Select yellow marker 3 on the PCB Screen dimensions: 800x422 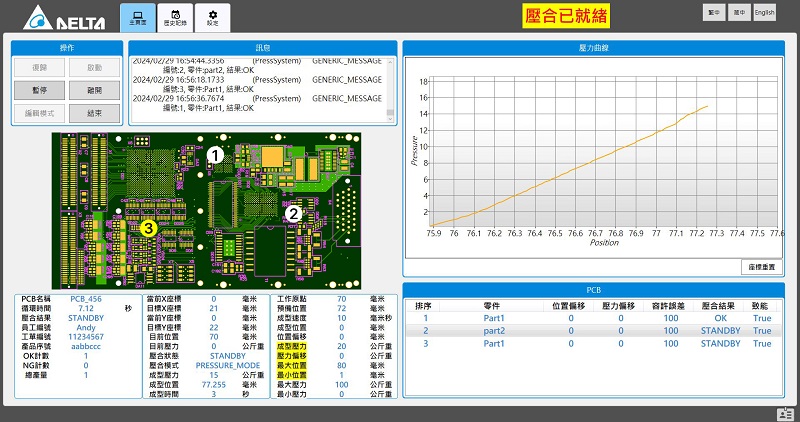tap(148, 228)
